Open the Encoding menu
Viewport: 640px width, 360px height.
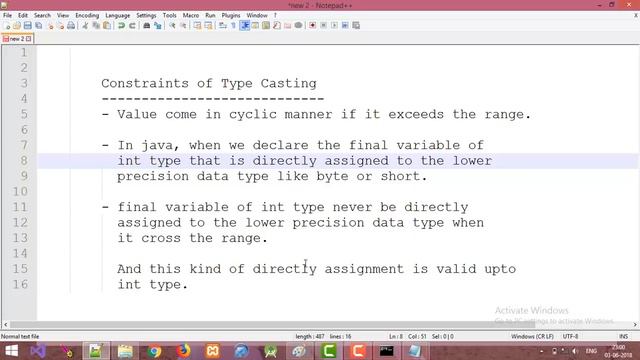pyautogui.click(x=87, y=15)
